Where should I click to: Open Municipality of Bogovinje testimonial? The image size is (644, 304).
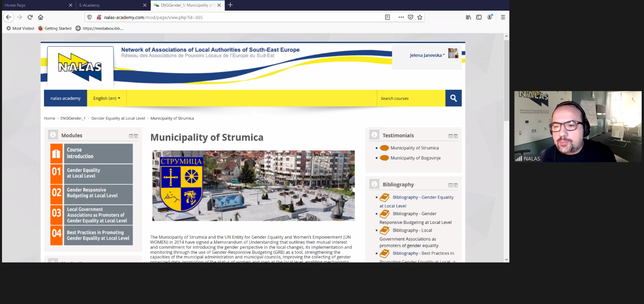point(416,158)
